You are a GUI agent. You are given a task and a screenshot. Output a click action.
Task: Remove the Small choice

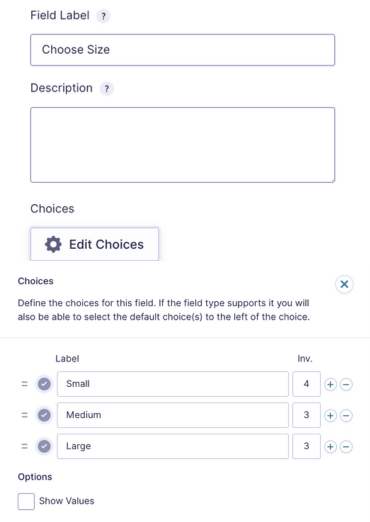346,384
